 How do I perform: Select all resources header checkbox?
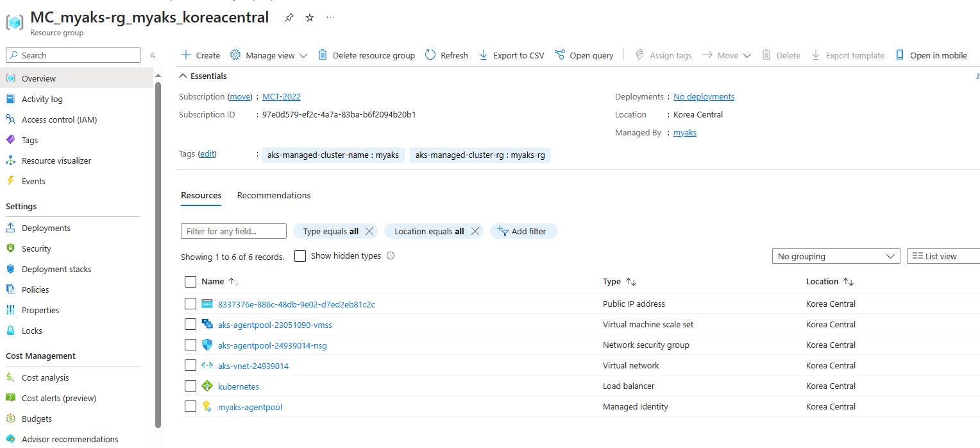190,282
